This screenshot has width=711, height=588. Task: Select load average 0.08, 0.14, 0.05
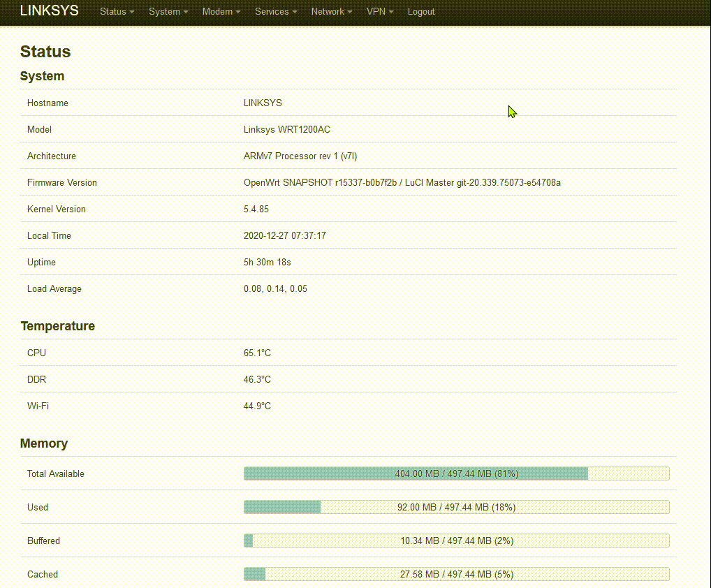(x=275, y=289)
